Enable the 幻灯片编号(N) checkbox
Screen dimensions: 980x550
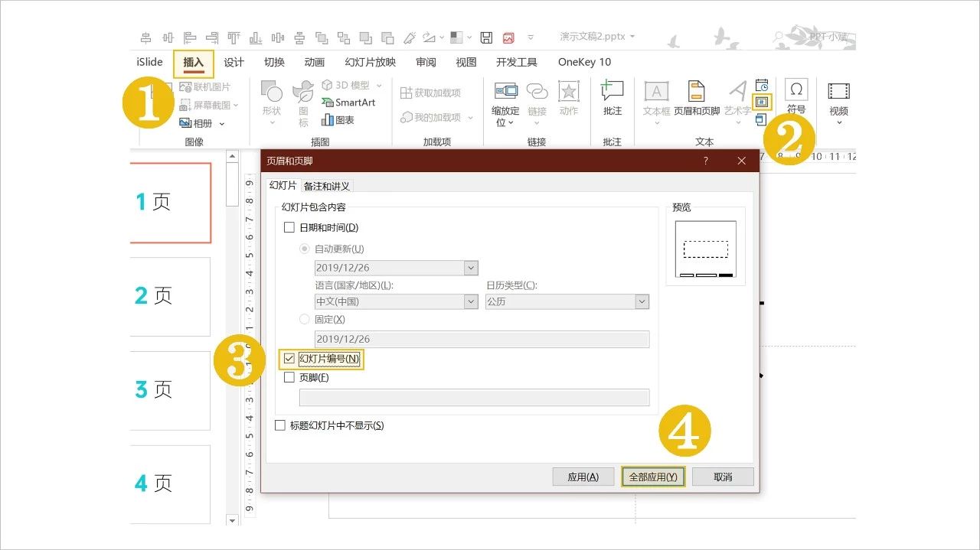tap(289, 358)
